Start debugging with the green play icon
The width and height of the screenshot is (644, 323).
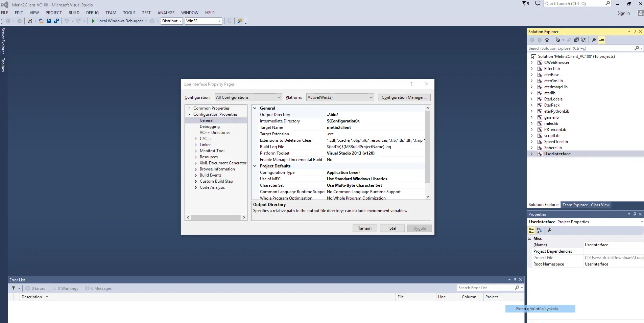tap(93, 21)
